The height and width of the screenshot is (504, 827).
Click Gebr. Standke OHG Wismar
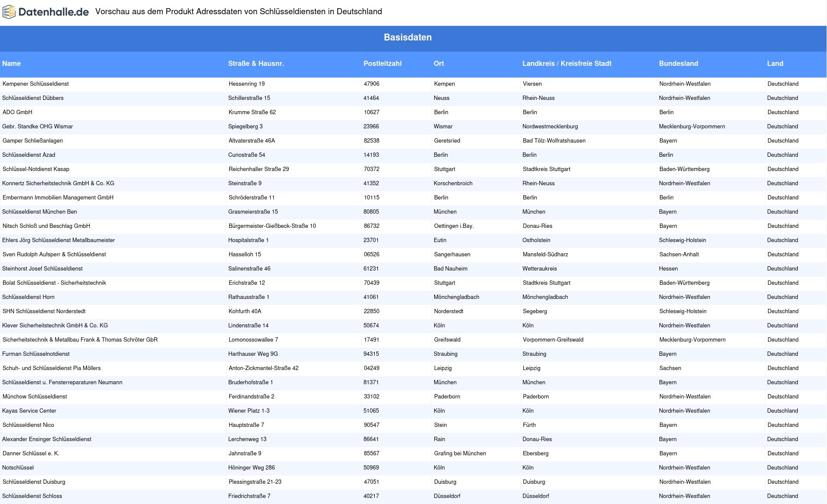(x=37, y=127)
